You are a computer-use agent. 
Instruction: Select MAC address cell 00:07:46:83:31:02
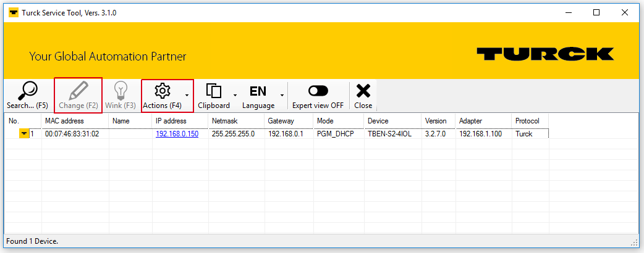click(75, 134)
